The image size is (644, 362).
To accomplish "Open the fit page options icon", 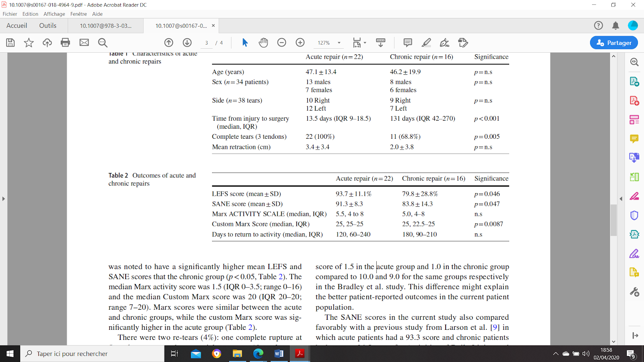I will tap(359, 43).
